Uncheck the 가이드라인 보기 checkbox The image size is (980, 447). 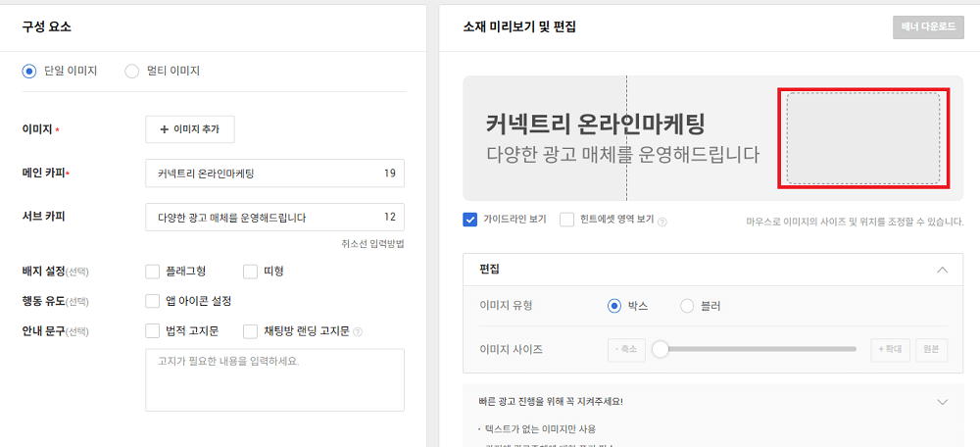coord(470,220)
